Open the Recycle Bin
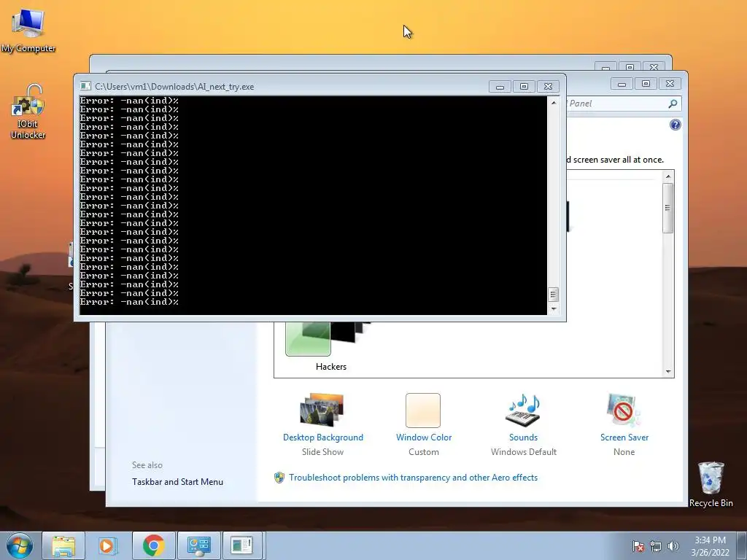Image resolution: width=747 pixels, height=560 pixels. coord(711,484)
